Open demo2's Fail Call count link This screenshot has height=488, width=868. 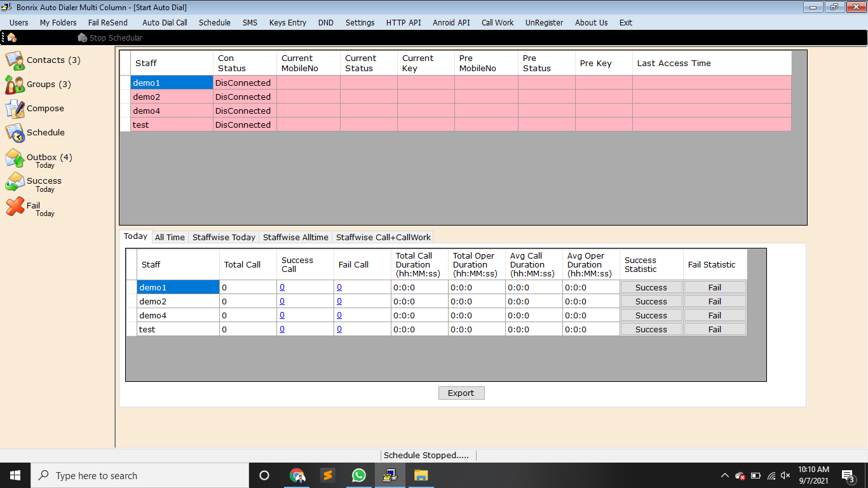339,301
